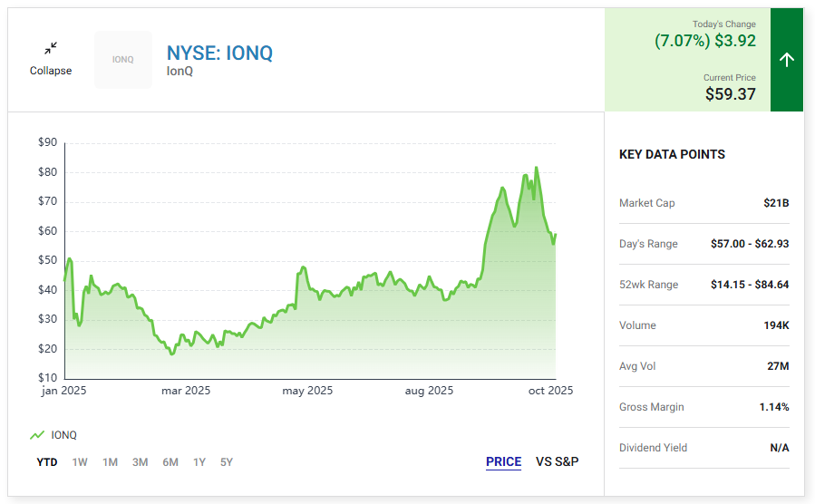Click the $10 y-axis label
Viewport: 815px width, 504px height.
coord(47,378)
